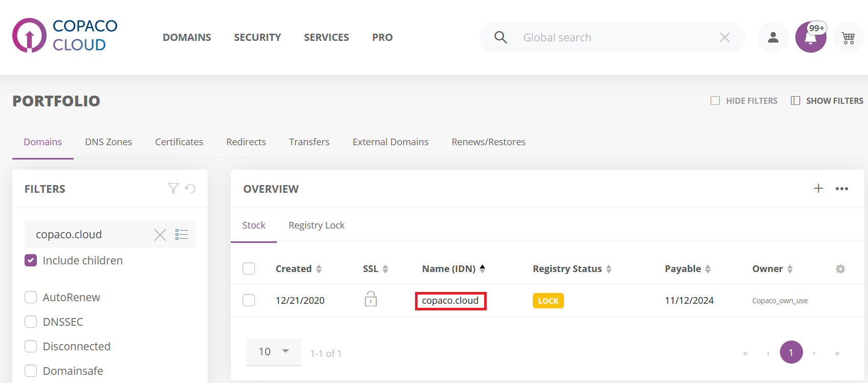Add new item with the plus icon
The image size is (868, 383).
818,188
